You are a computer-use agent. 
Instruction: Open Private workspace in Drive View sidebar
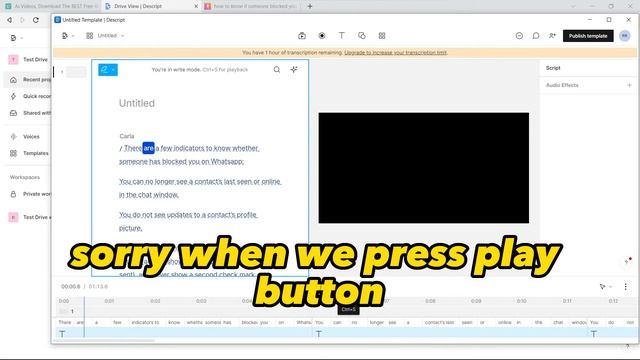pyautogui.click(x=30, y=194)
